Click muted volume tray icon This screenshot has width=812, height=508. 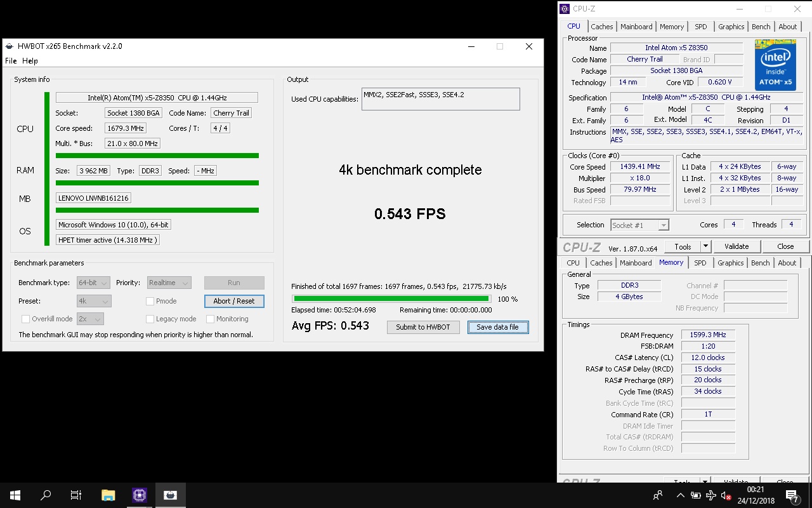726,495
